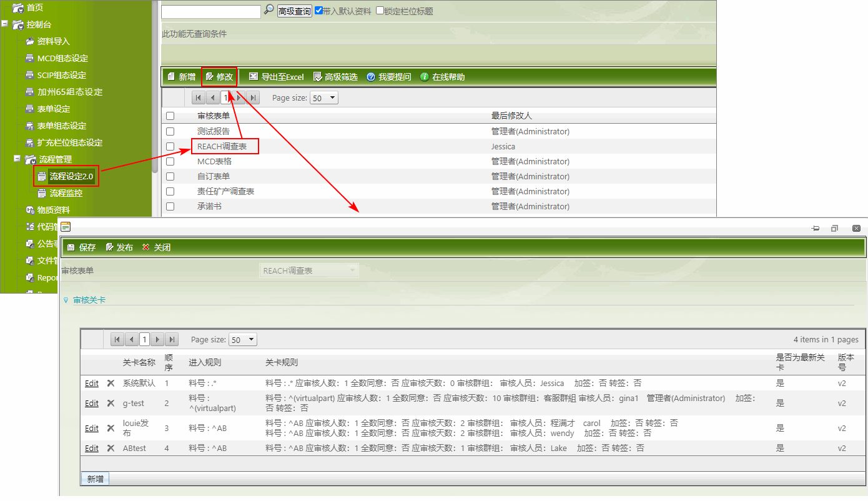Click the search text input field
This screenshot has width=868, height=501.
[x=211, y=11]
